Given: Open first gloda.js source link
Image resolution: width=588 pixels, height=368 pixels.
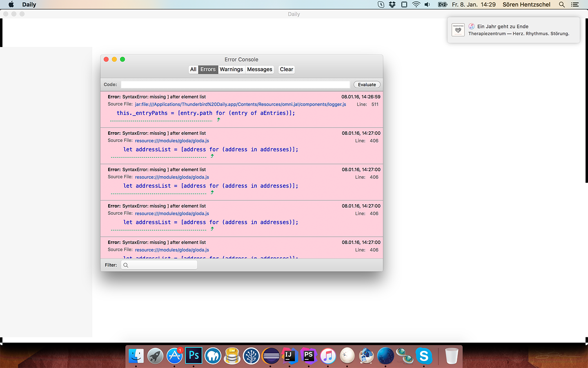Looking at the screenshot, I should (x=172, y=141).
